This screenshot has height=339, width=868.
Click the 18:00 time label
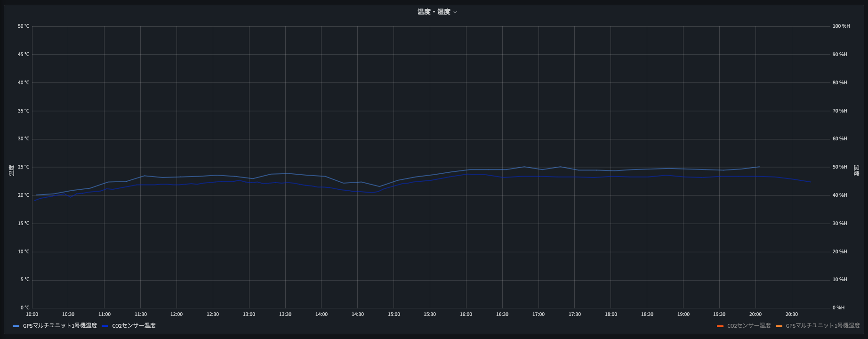611,315
